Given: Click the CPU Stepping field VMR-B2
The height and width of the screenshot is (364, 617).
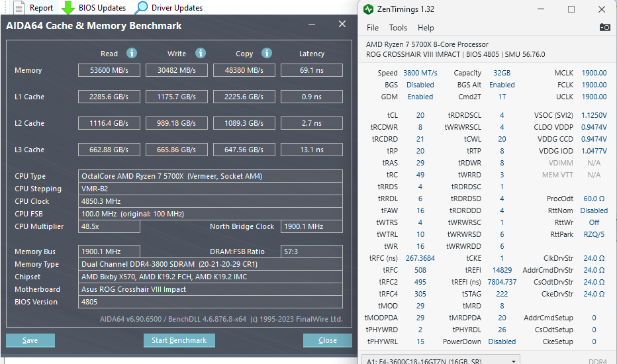Looking at the screenshot, I should [x=210, y=189].
